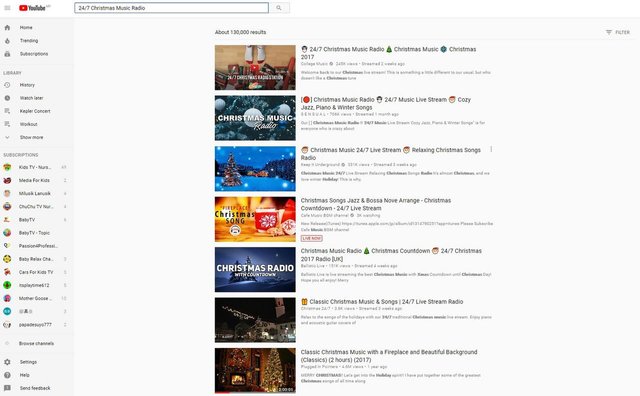This screenshot has width=640, height=396.
Task: Click the Kepler Concert playlist icon
Action: pos(7,111)
